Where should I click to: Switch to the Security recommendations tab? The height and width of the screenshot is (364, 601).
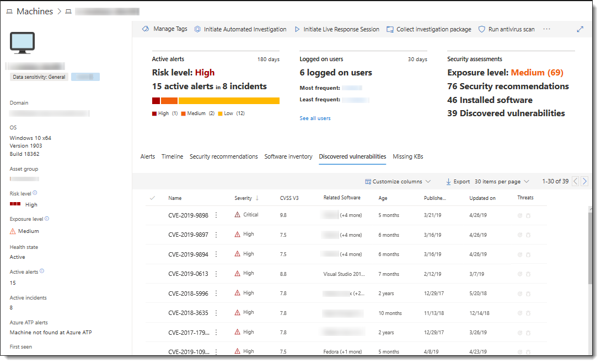[223, 157]
